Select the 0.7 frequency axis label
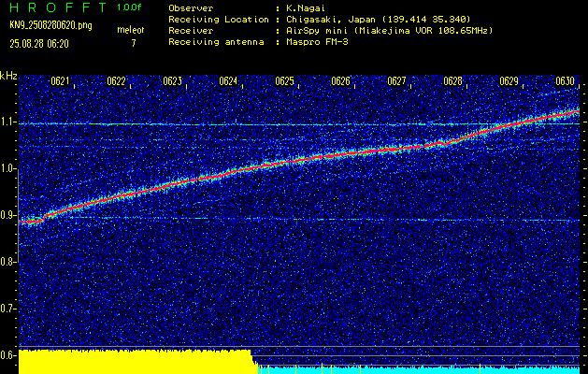The height and width of the screenshot is (374, 588). tap(7, 309)
